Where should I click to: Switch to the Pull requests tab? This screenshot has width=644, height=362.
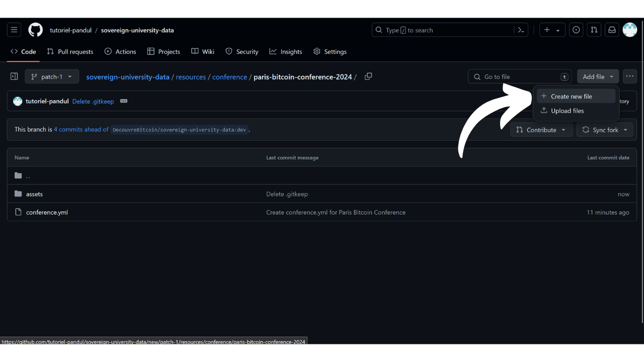70,51
